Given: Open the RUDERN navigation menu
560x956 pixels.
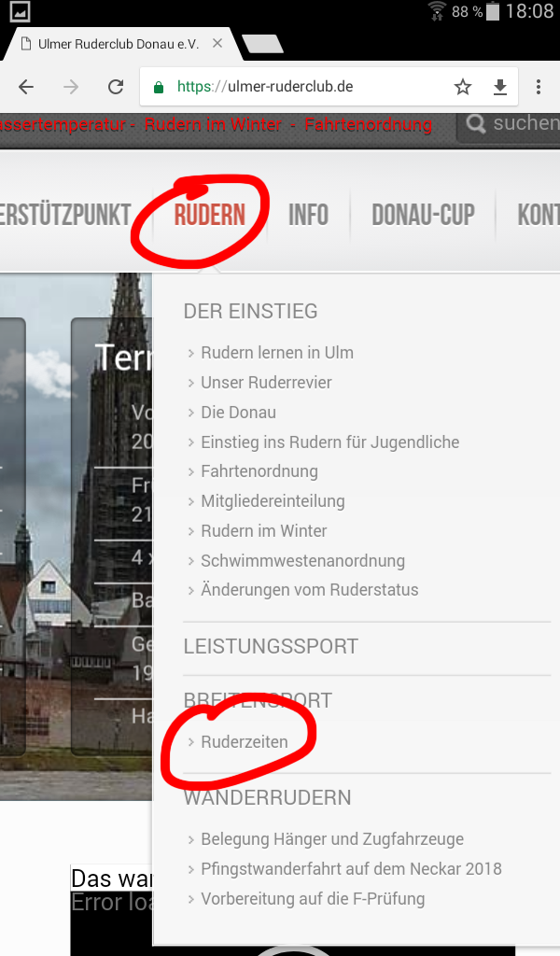Looking at the screenshot, I should [x=210, y=215].
